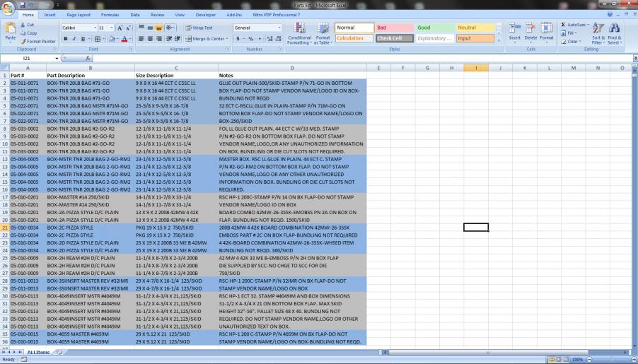Image resolution: width=638 pixels, height=364 pixels.
Task: Decrease font size with Shrink Font
Action: pyautogui.click(x=128, y=28)
